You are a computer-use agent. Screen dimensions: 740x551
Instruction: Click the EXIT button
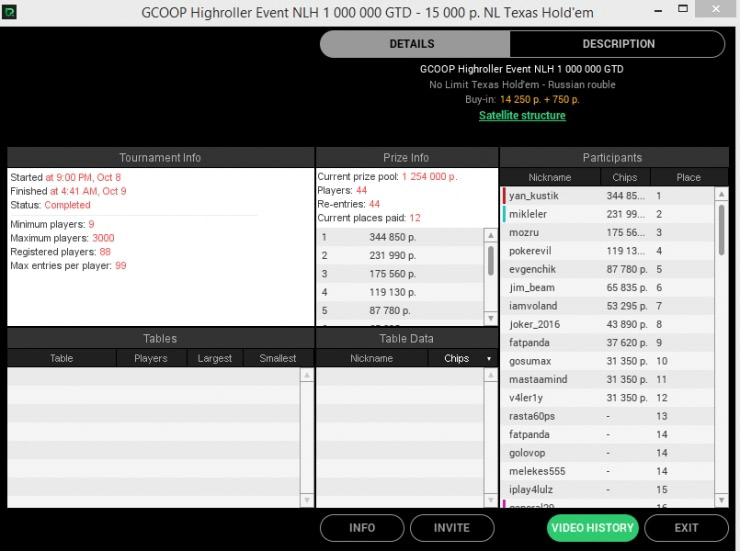coord(686,528)
